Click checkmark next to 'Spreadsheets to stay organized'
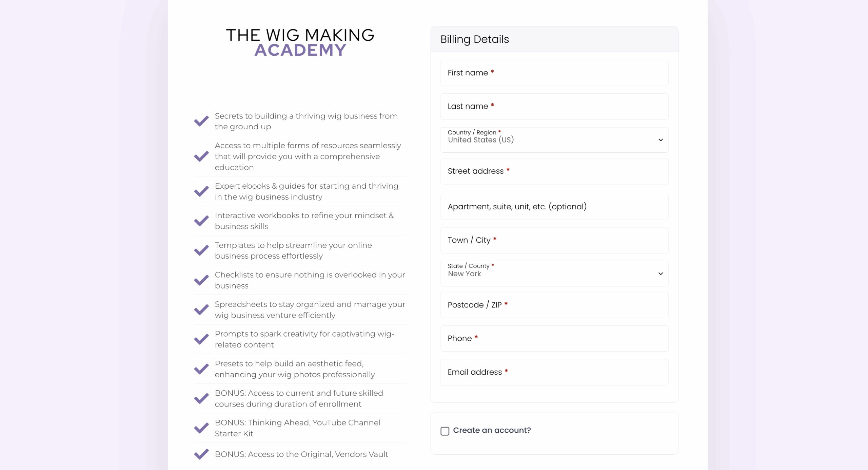Screen dimensions: 868x470 tap(201, 309)
